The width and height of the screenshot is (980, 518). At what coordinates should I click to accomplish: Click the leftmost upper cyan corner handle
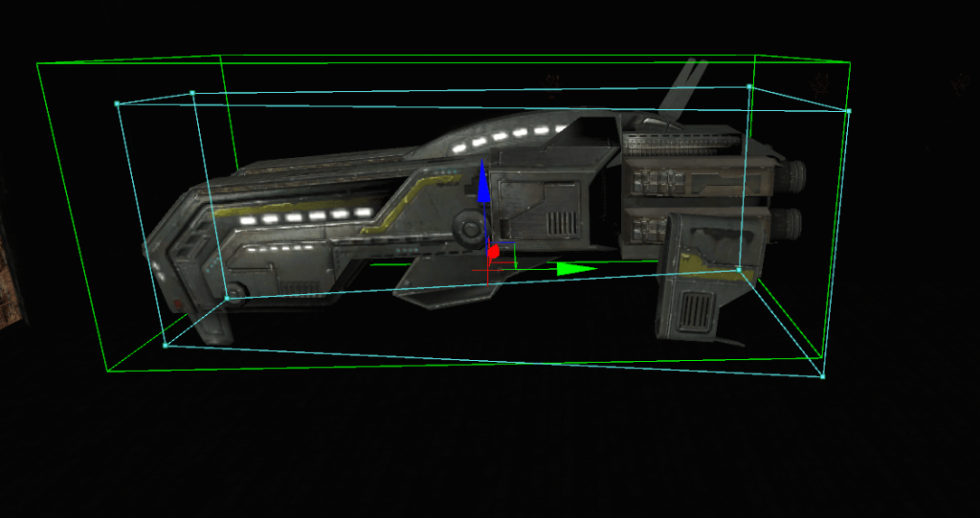pyautogui.click(x=117, y=103)
